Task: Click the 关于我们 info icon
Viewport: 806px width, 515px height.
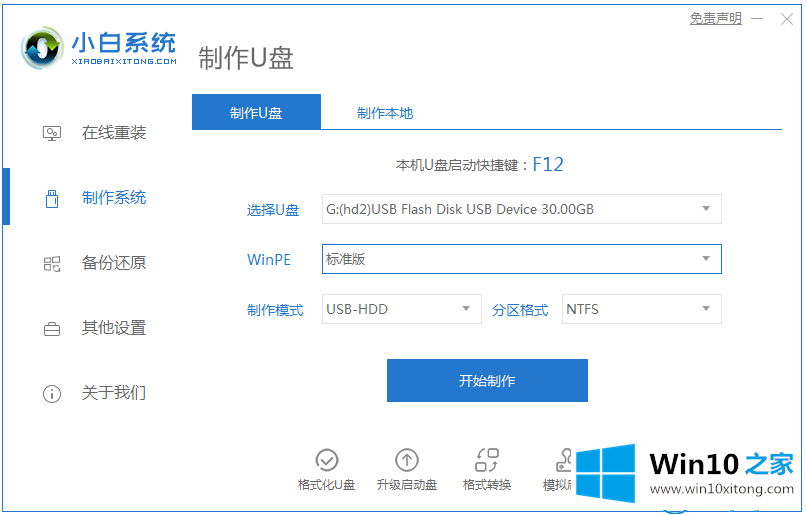Action: (51, 394)
